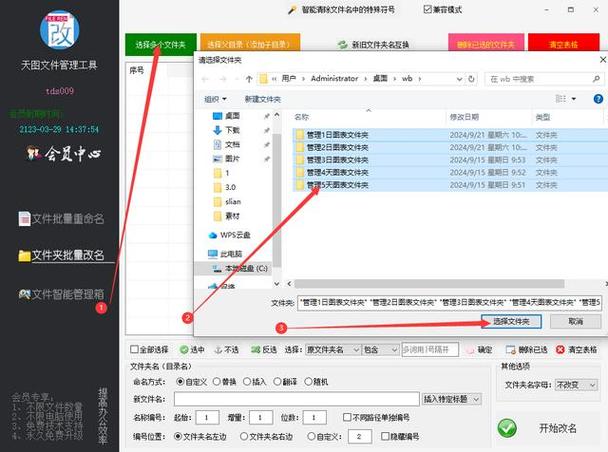Open 插入特定标题 dropdown
This screenshot has height=452, width=608.
click(451, 399)
